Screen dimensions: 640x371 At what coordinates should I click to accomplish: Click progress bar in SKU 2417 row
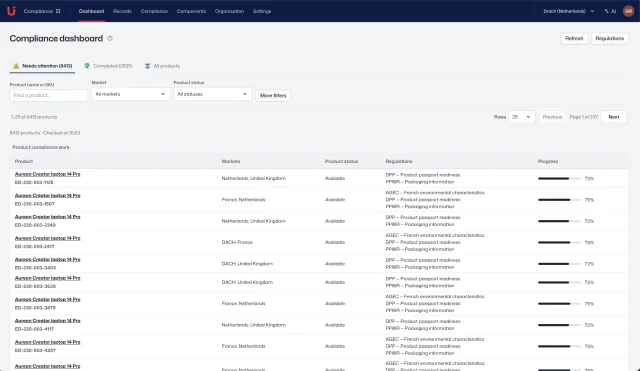559,242
